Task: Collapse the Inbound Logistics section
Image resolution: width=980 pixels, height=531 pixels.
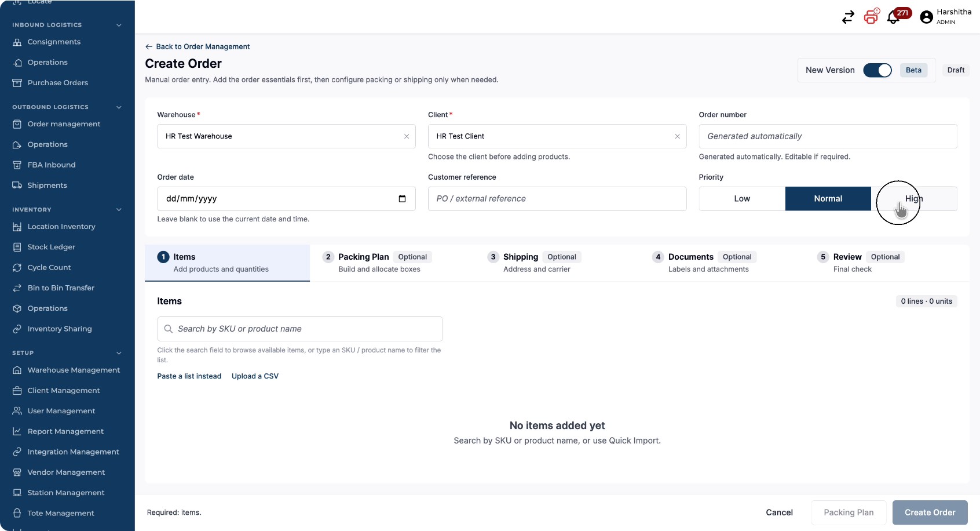Action: pyautogui.click(x=119, y=25)
